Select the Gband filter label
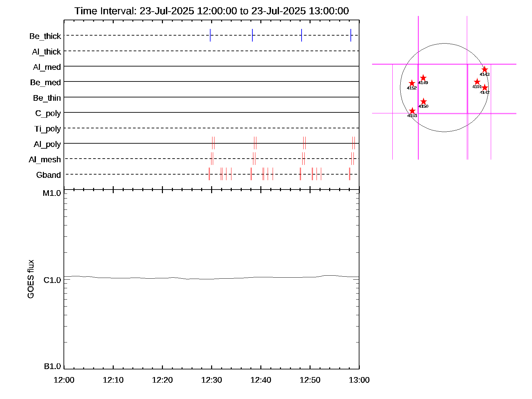This screenshot has height=399, width=532. [49, 175]
